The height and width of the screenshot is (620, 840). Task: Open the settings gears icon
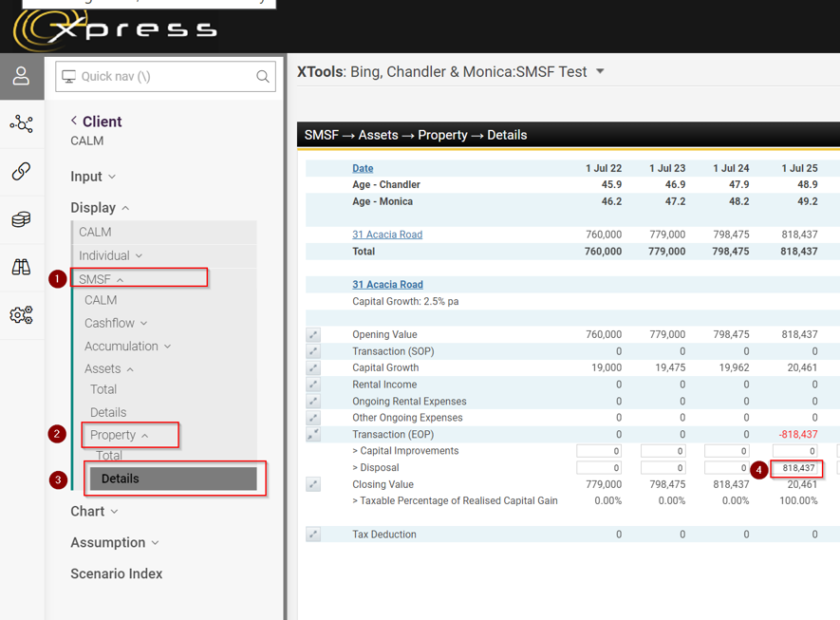(x=21, y=315)
